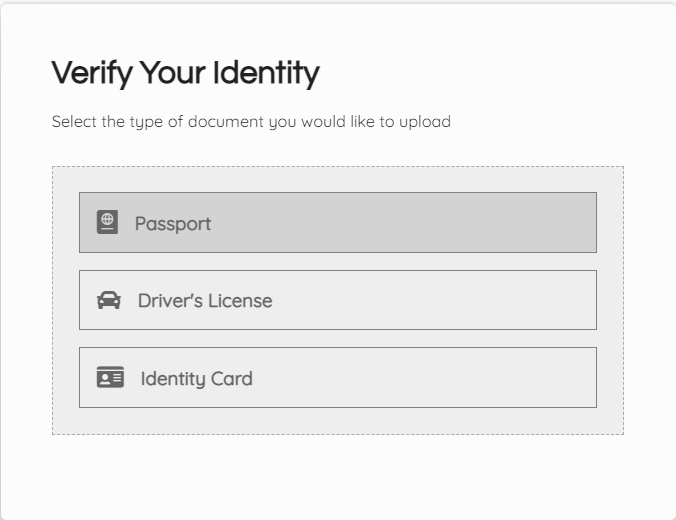Screen dimensions: 676x520
Task: Click the person silhouette on ID card icon
Action: (x=105, y=379)
